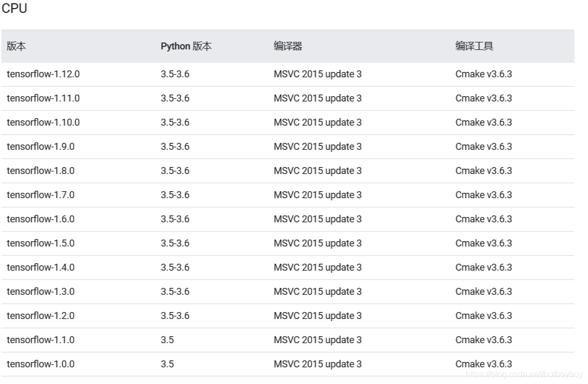Click the tensorflow-1.8.0 cell
Screen dimensions: 588x384
tap(40, 171)
